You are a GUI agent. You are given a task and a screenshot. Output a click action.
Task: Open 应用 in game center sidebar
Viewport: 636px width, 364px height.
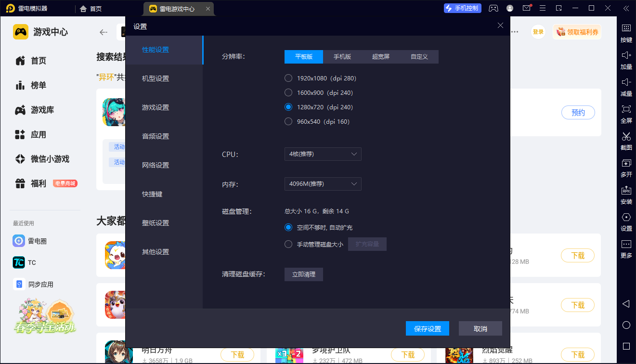click(32, 134)
